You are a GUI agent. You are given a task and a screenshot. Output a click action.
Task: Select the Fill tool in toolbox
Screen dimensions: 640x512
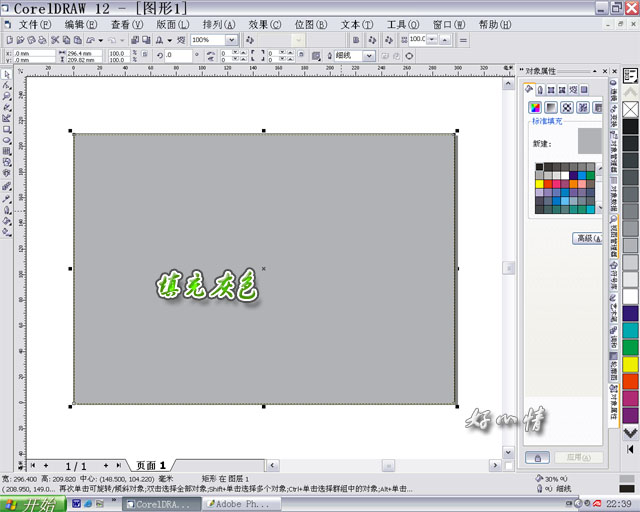[7, 221]
